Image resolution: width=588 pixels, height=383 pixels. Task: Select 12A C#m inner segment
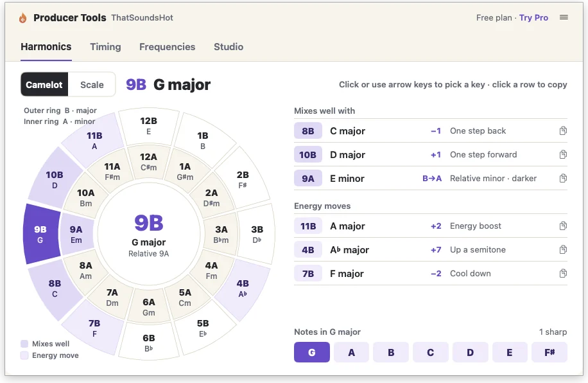[x=148, y=161]
